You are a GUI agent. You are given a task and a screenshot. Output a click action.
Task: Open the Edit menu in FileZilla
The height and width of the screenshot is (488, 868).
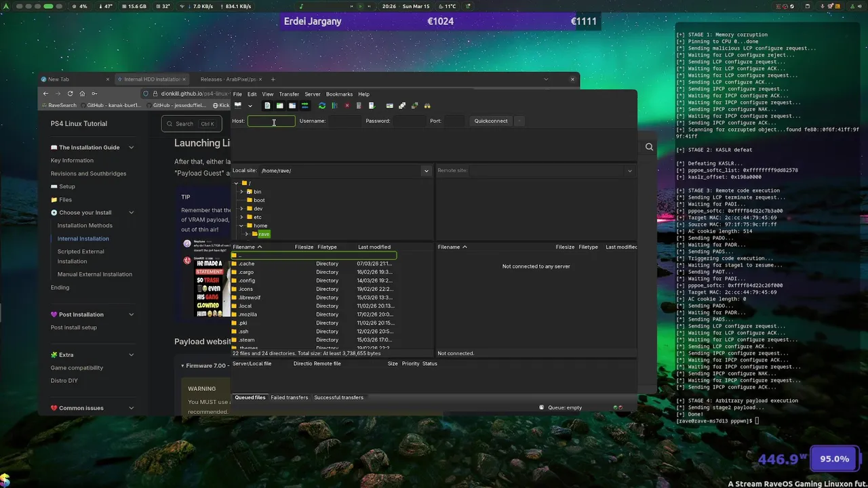tap(252, 94)
